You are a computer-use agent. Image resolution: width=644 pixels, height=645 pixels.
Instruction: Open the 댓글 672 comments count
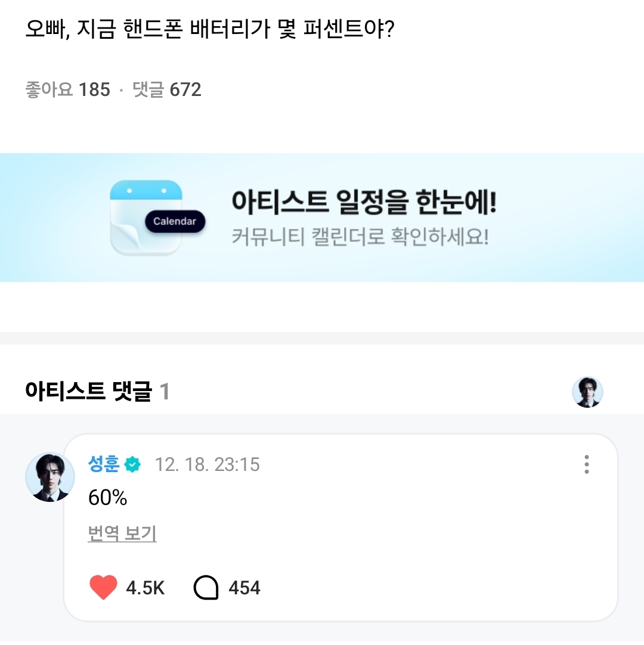tap(167, 90)
